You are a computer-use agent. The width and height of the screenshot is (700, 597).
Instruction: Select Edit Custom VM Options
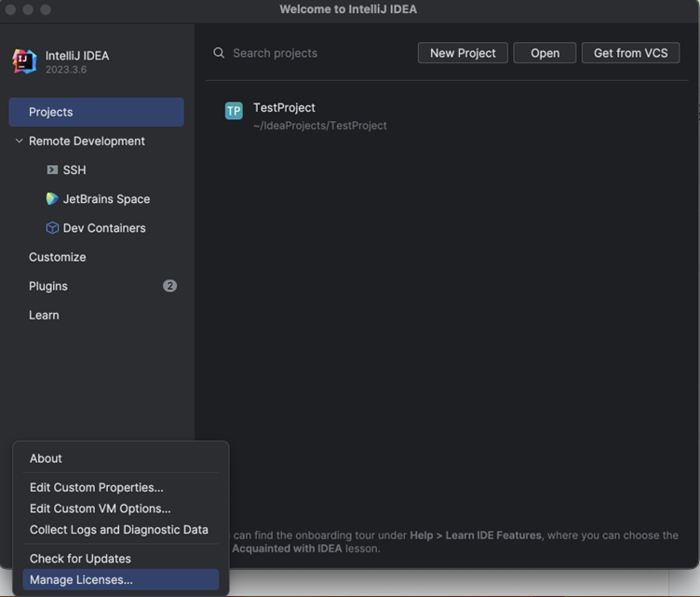click(100, 509)
